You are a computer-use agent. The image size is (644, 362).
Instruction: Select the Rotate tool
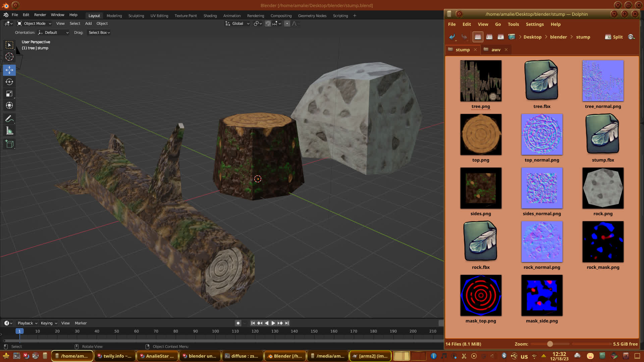coord(9,82)
